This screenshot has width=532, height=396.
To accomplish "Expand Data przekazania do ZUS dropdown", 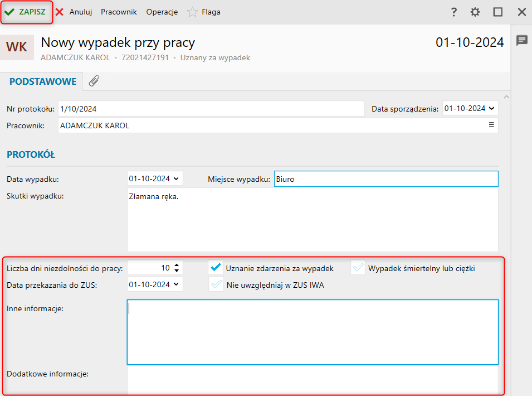I will [x=176, y=284].
